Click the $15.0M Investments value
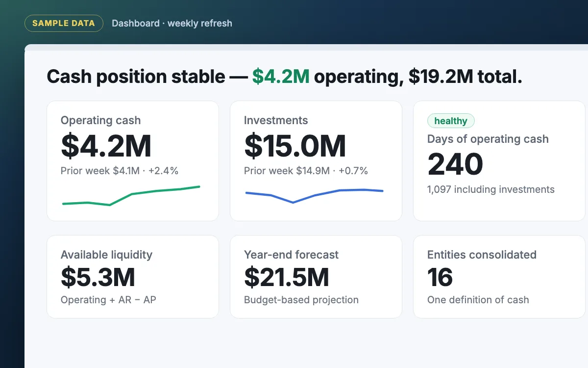This screenshot has width=588, height=368. click(295, 146)
